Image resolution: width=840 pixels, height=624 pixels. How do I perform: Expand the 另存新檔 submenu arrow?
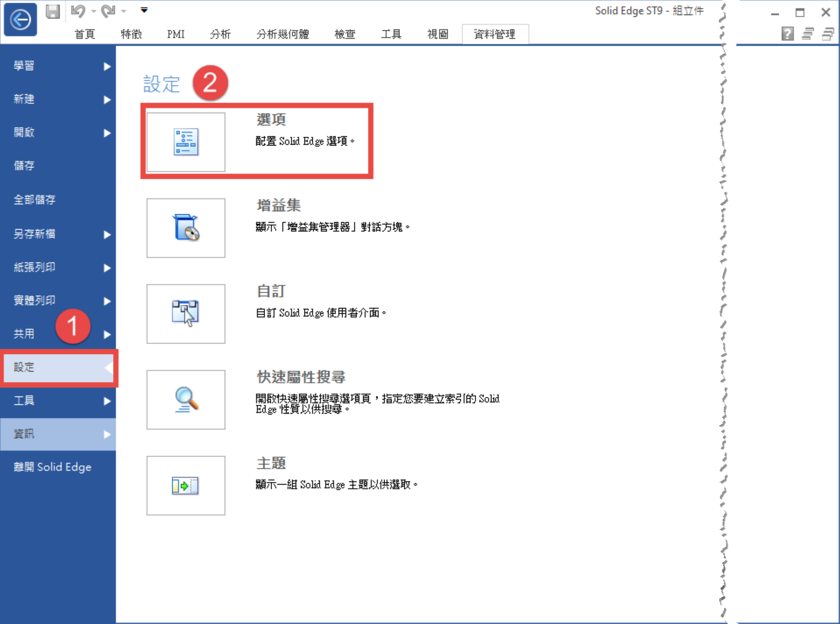107,235
